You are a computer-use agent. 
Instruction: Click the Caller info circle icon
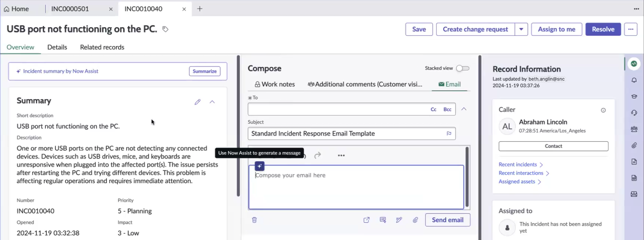(x=603, y=110)
